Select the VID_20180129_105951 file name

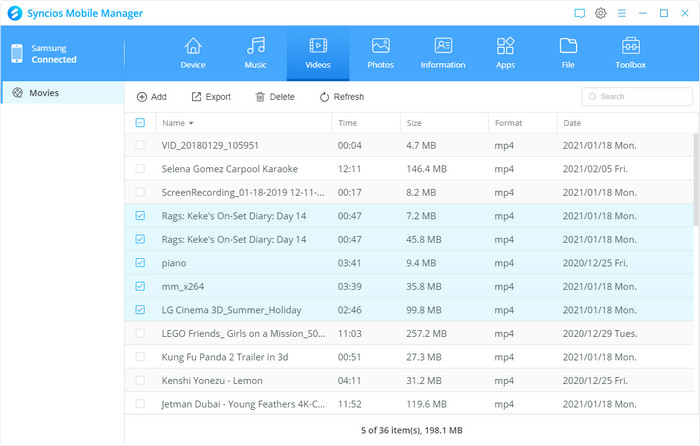[x=210, y=146]
